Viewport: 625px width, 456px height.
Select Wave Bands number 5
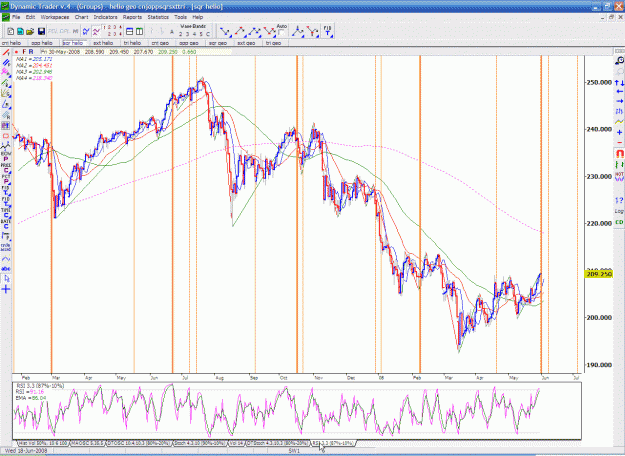tap(201, 34)
